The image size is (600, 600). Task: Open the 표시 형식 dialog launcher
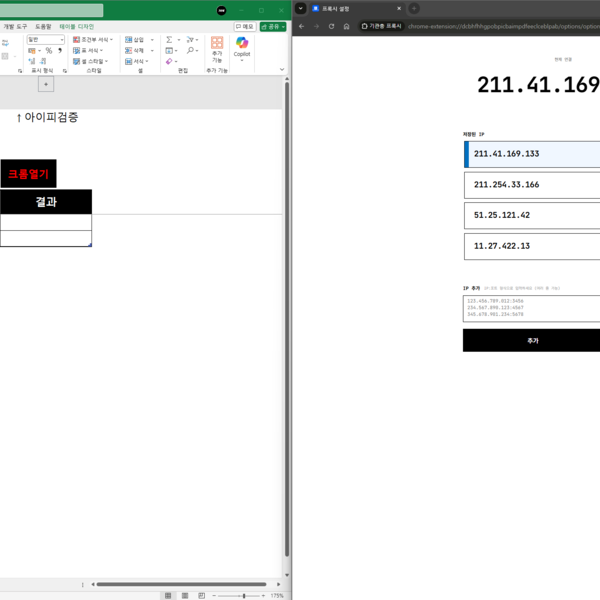coord(65,71)
